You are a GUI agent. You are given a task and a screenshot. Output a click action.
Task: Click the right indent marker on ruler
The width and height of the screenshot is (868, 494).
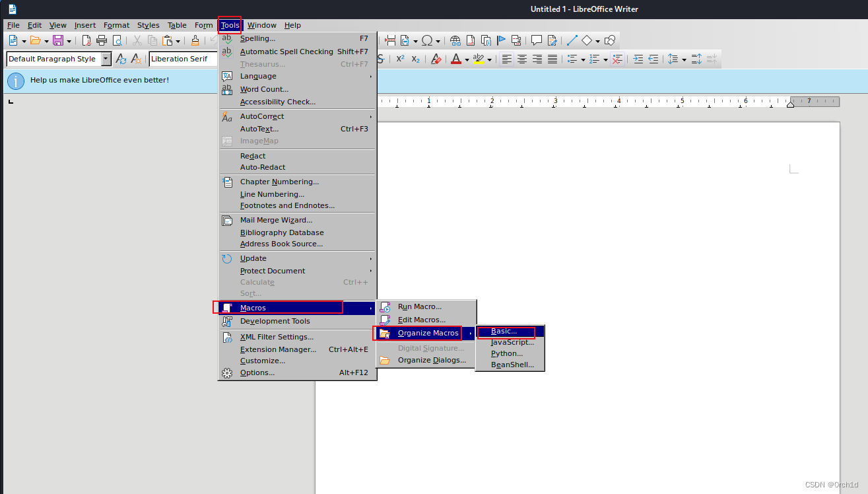791,104
